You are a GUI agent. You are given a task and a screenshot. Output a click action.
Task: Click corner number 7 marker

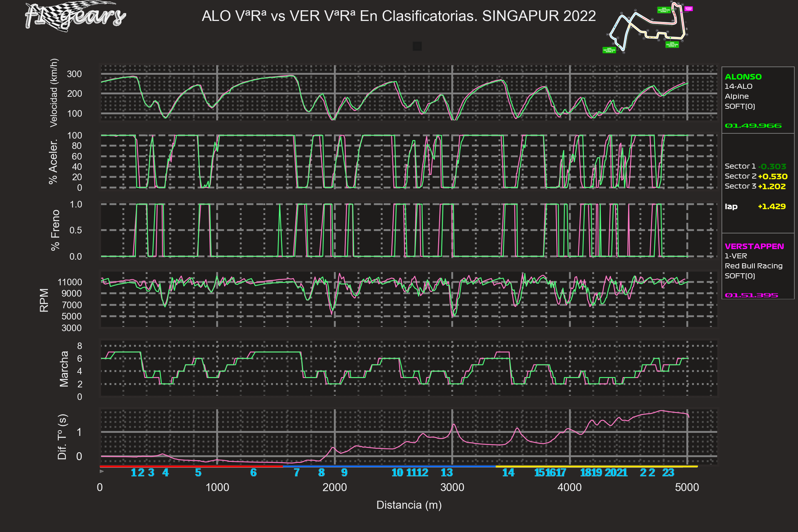297,472
